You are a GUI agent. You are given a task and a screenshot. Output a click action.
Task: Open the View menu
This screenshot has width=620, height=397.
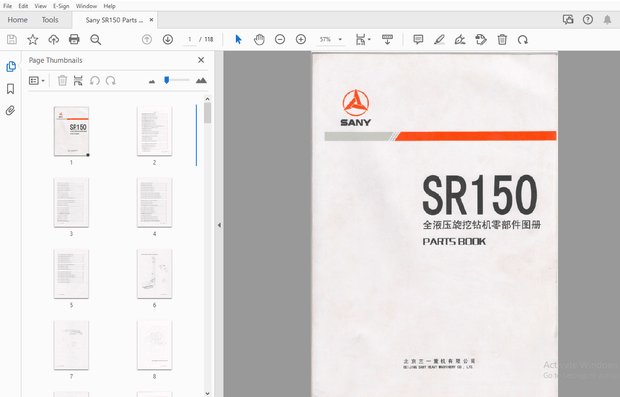[40, 6]
